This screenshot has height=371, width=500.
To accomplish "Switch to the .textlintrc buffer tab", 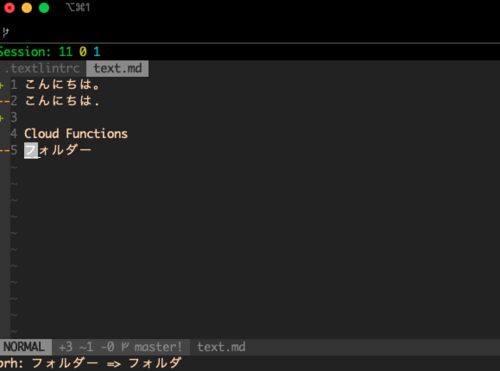I will click(42, 68).
